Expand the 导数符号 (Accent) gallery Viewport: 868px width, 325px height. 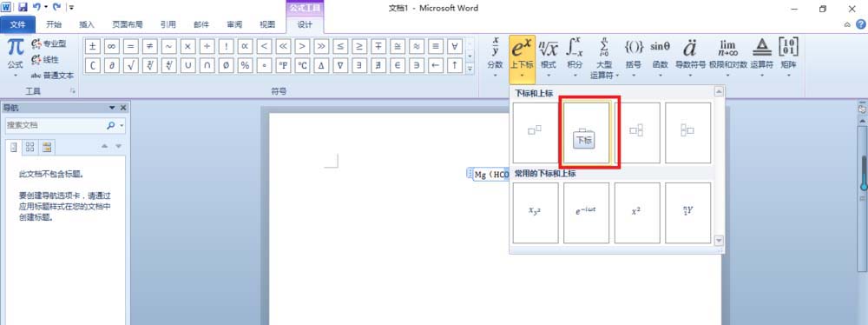[690, 57]
